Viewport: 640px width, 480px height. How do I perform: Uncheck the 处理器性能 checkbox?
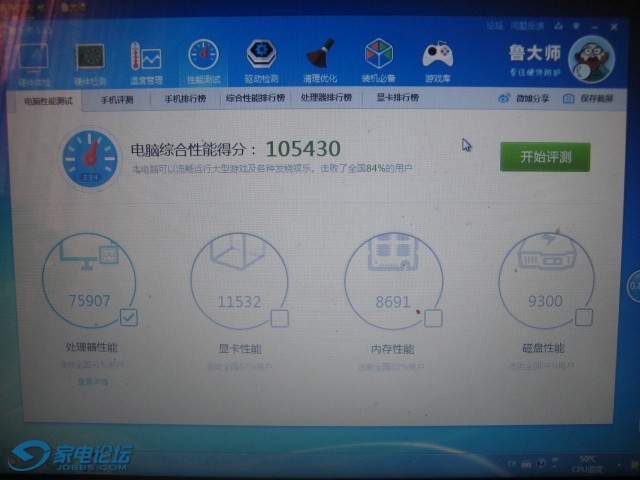pos(128,317)
